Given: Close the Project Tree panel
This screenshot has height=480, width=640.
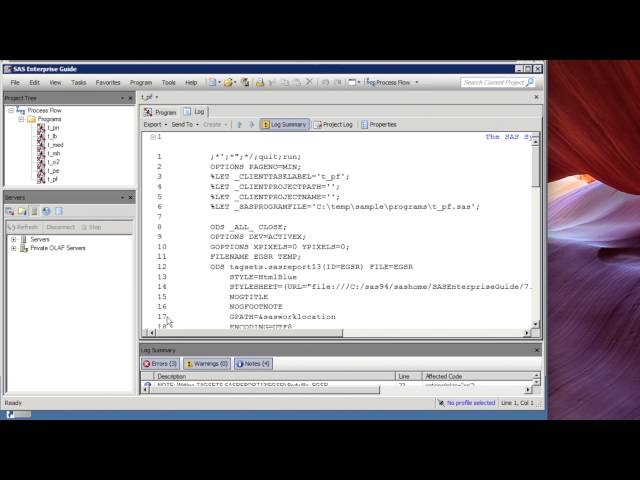Looking at the screenshot, I should [x=131, y=98].
